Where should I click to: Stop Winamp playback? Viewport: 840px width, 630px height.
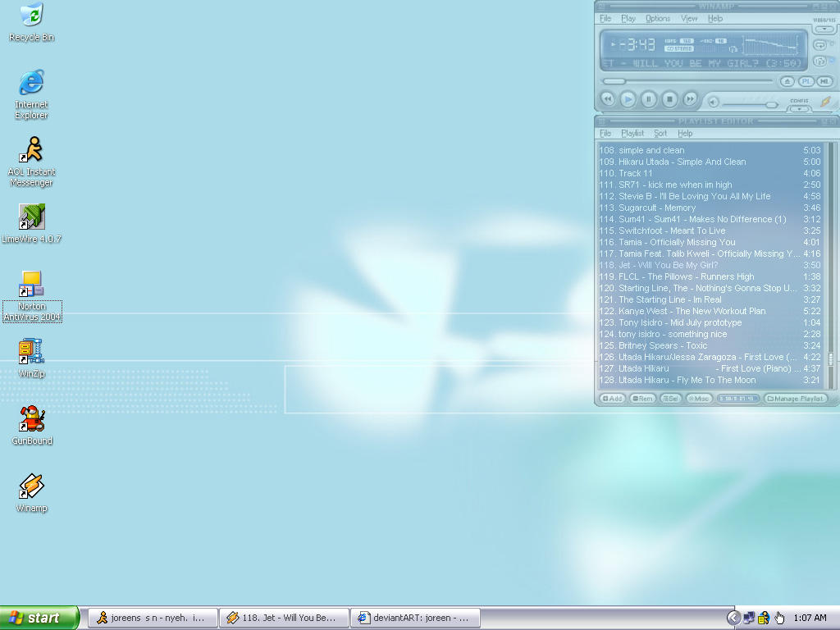tap(669, 99)
